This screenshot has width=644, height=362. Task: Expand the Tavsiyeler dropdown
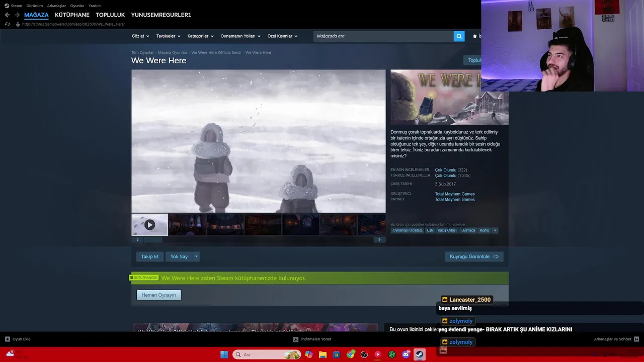[x=168, y=36]
